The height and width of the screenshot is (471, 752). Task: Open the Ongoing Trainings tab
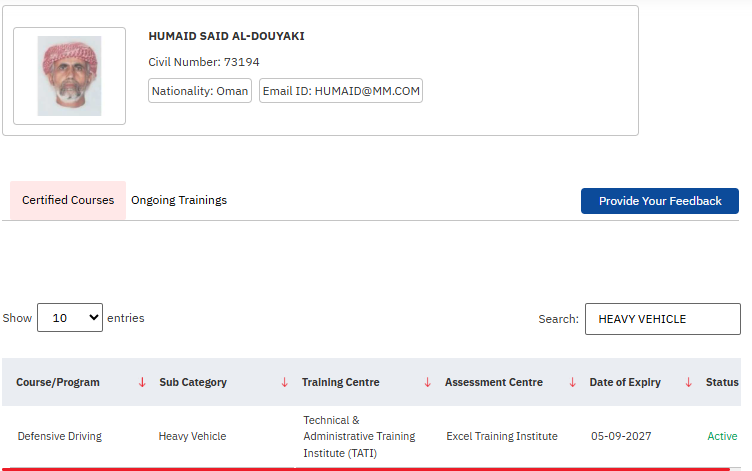(179, 200)
